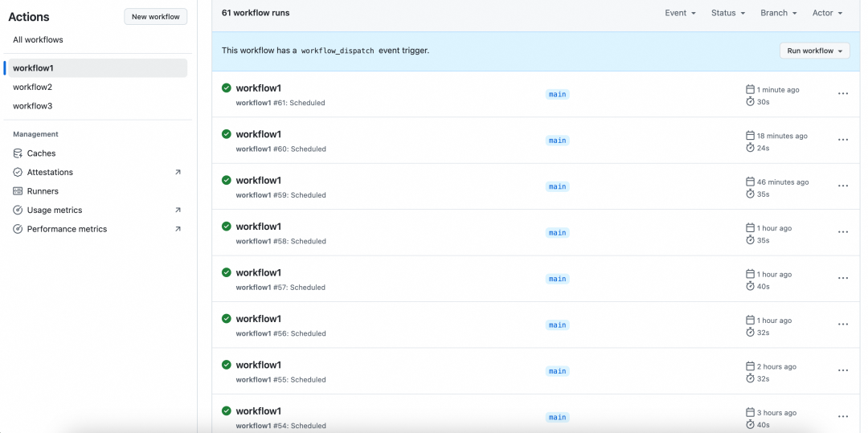
Task: Open the Actor filter dropdown
Action: pos(827,13)
